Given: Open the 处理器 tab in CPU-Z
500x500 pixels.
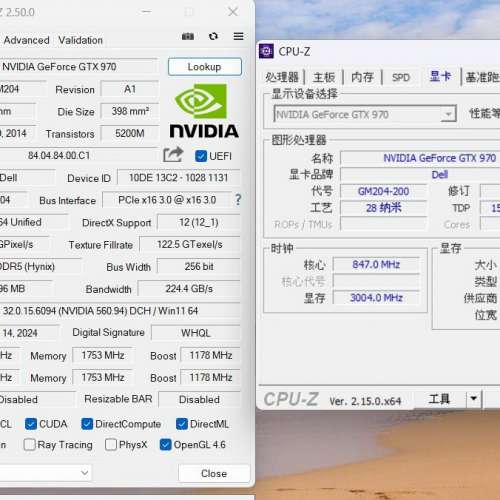Looking at the screenshot, I should point(282,77).
